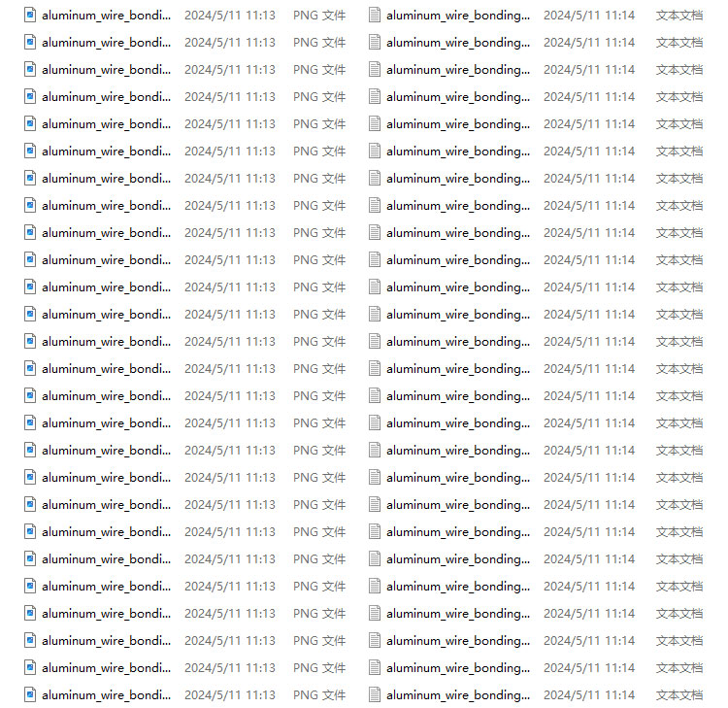Image resolution: width=728 pixels, height=708 pixels.
Task: Click the bottom row's 文本文档 type label
Action: coord(679,695)
